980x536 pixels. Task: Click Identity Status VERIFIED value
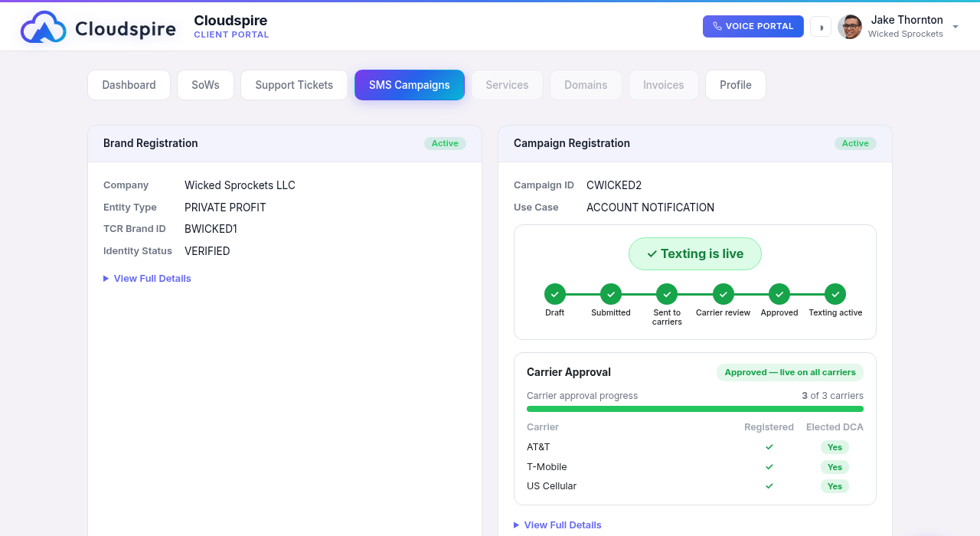[207, 251]
